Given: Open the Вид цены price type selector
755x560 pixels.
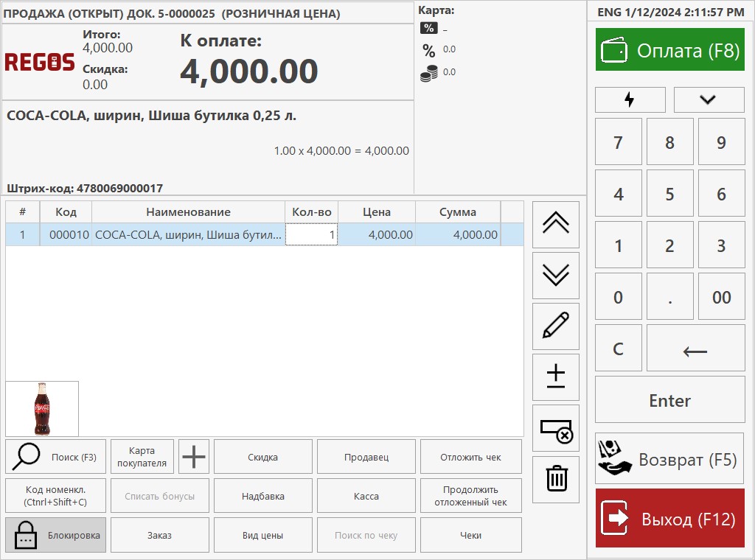Looking at the screenshot, I should pyautogui.click(x=262, y=535).
